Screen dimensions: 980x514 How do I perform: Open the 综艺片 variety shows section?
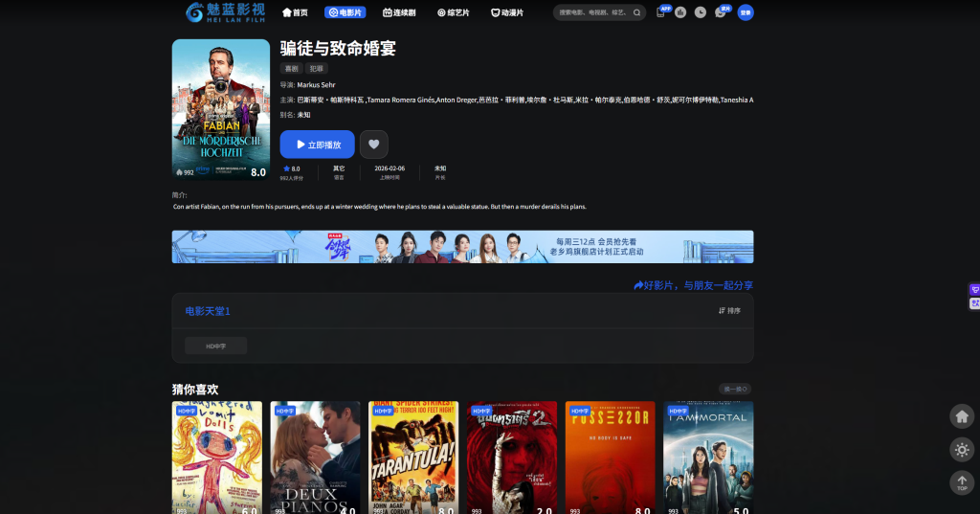pos(453,12)
